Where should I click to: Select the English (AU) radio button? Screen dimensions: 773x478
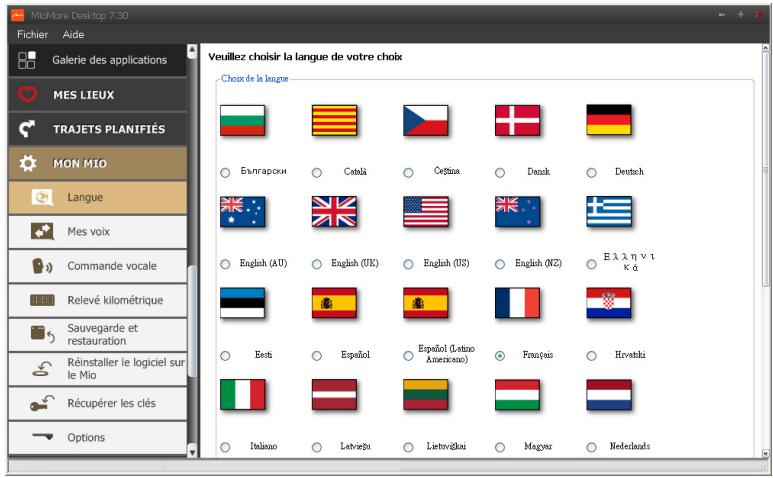[225, 264]
